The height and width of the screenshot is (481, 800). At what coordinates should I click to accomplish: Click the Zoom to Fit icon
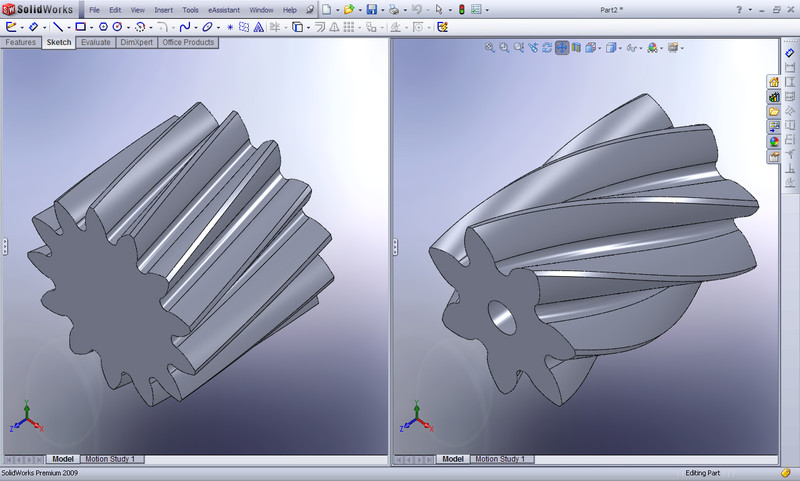(490, 47)
